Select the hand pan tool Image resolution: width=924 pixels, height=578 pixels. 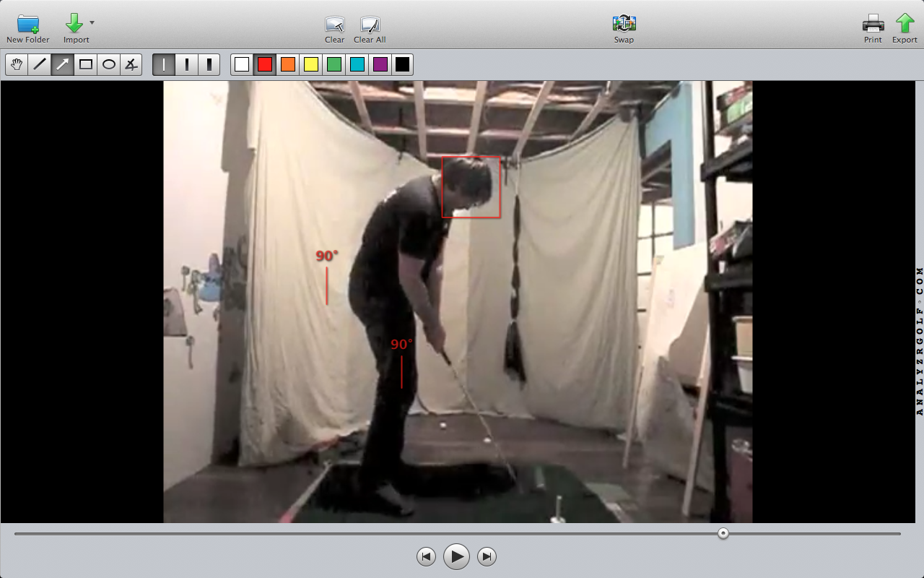17,65
